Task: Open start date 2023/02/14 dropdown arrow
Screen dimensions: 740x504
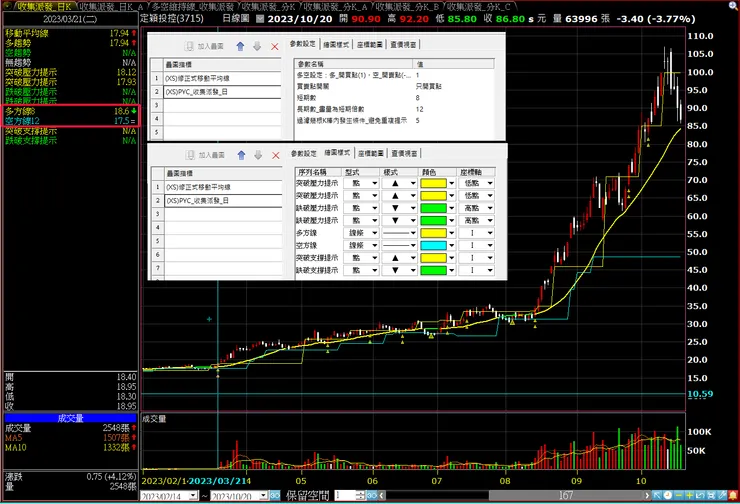Action: coord(193,496)
